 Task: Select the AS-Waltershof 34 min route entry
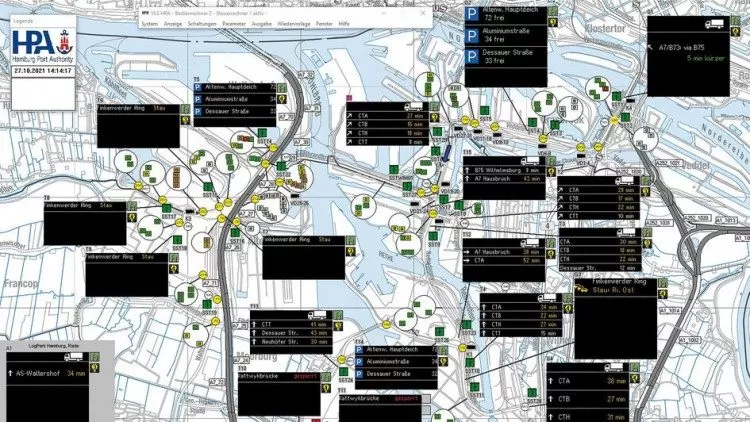coord(48,373)
